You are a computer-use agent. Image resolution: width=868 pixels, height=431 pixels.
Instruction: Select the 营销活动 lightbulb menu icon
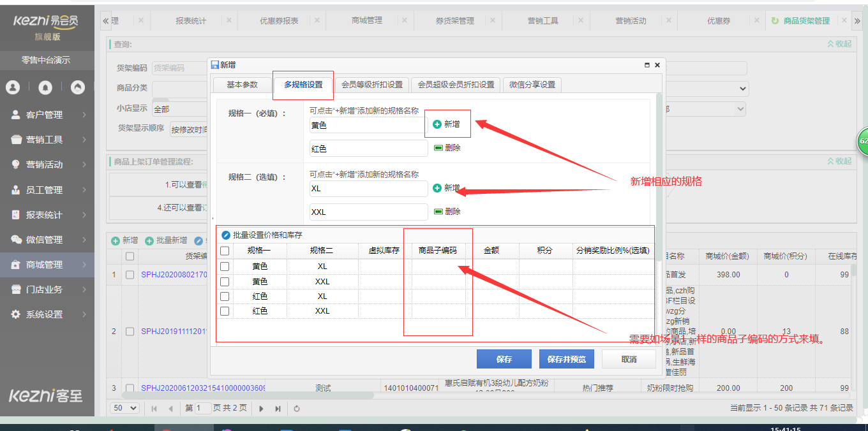click(x=16, y=164)
